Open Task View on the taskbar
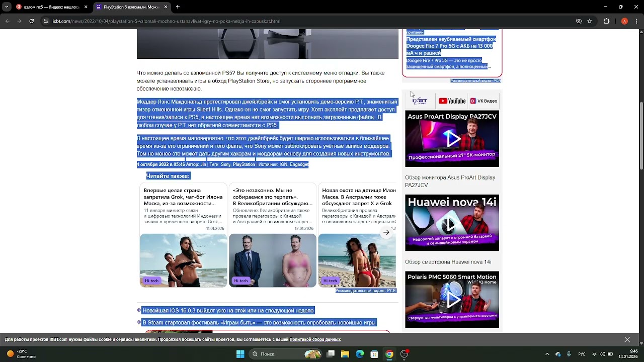This screenshot has height=362, width=644. tap(331, 354)
